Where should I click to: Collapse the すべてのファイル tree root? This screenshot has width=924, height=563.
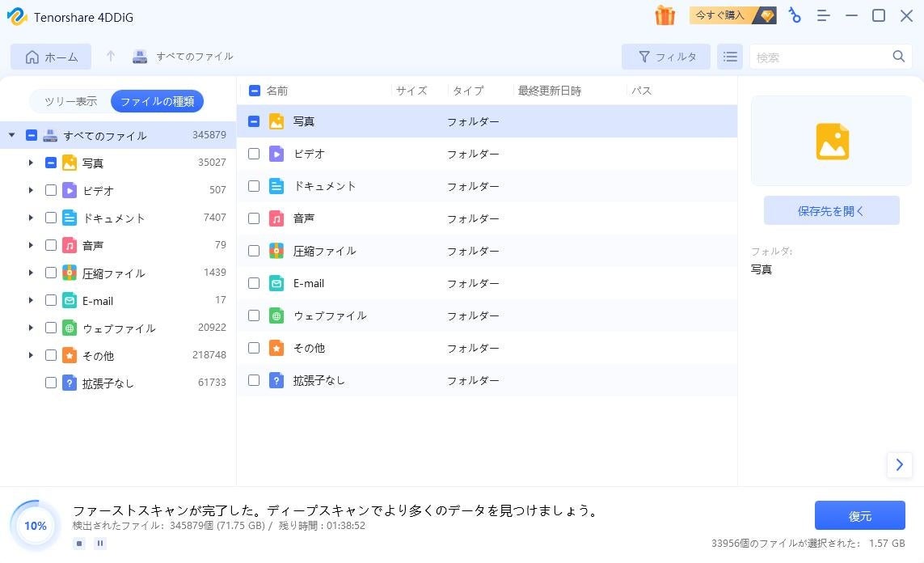click(x=11, y=136)
